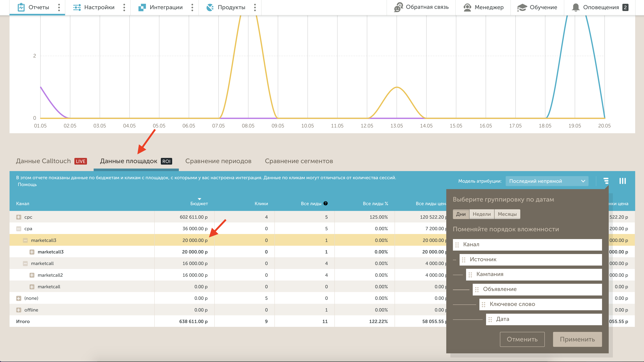Click the columns settings icon
The height and width of the screenshot is (362, 644).
[623, 181]
